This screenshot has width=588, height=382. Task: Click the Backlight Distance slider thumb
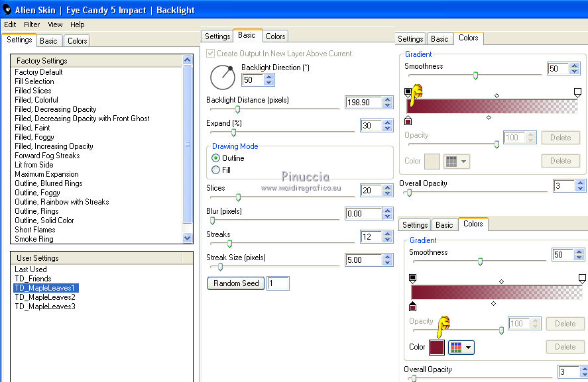(x=238, y=109)
